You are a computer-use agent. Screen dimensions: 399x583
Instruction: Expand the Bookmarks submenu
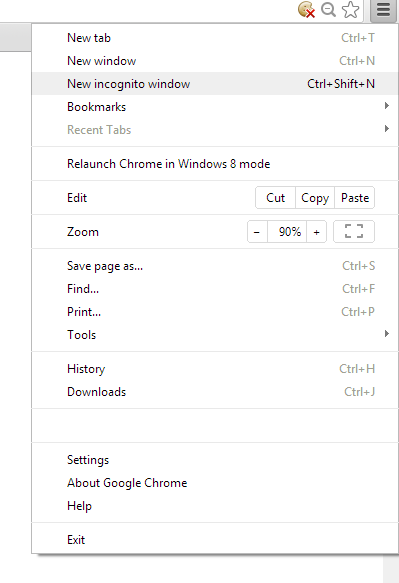click(x=215, y=107)
